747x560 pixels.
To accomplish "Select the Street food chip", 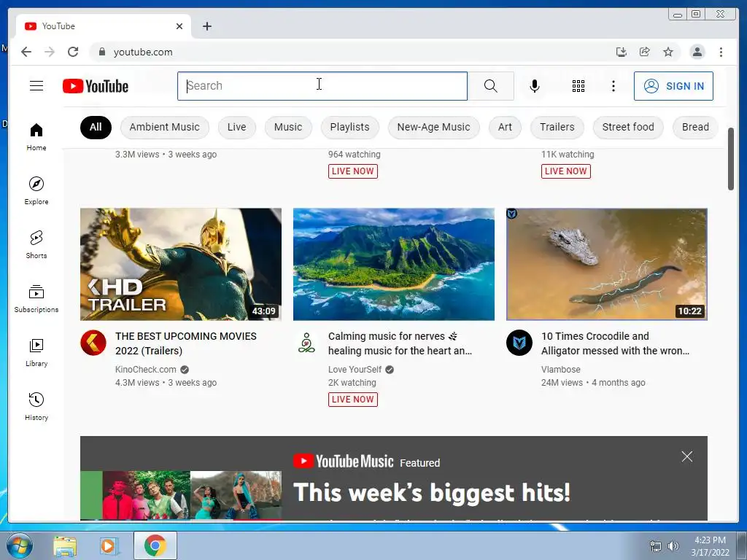I will [x=628, y=127].
